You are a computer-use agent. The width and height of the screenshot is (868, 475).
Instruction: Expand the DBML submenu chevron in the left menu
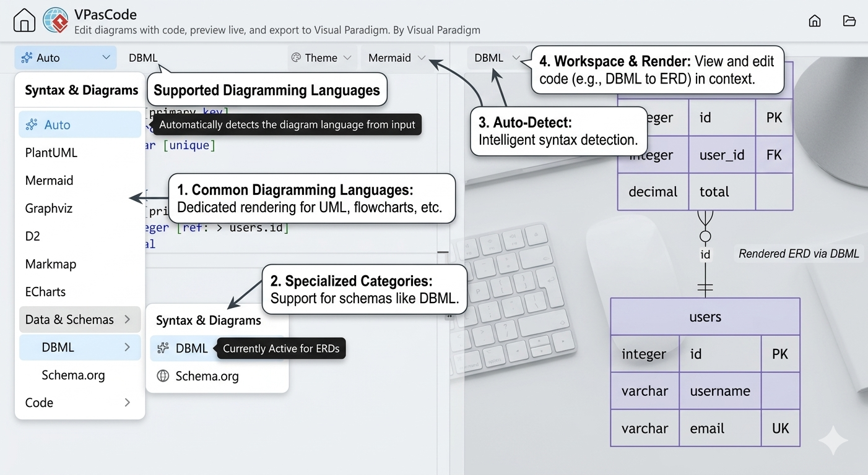pos(128,347)
